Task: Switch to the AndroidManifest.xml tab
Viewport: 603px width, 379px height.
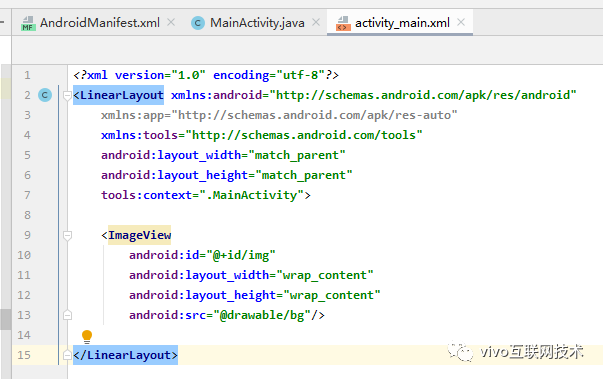Action: [x=100, y=23]
